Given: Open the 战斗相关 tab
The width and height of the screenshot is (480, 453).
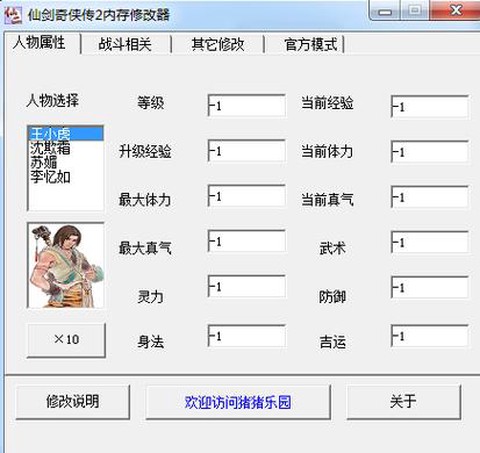Looking at the screenshot, I should pos(125,45).
